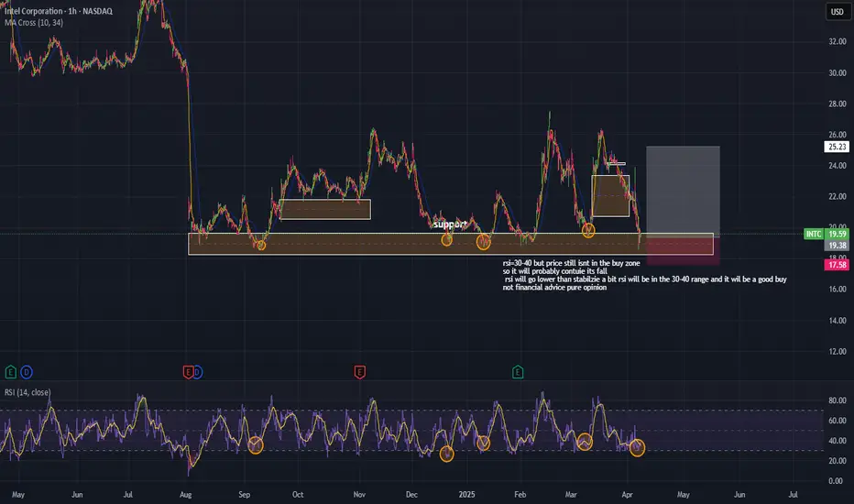The height and width of the screenshot is (504, 854).
Task: Select the gray profit zone of long position
Action: coord(683,192)
